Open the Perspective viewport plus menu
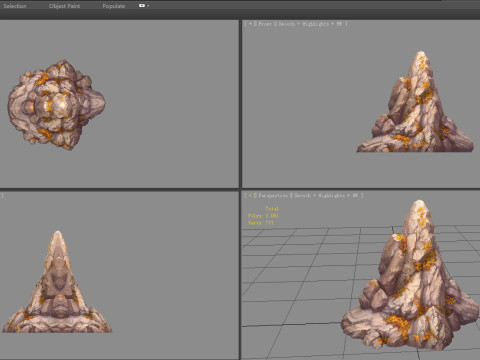Screen dimensions: 480x360 (251, 196)
